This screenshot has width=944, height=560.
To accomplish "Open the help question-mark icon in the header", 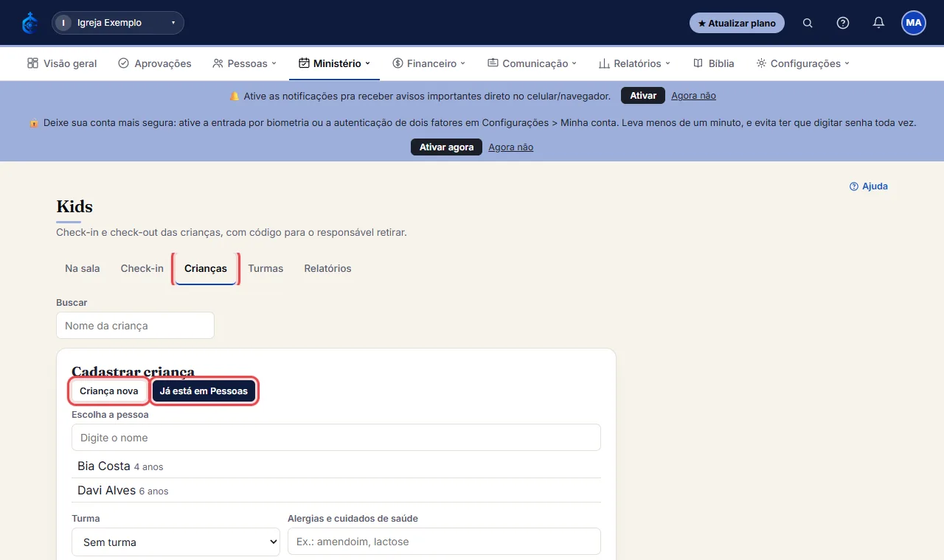I will pyautogui.click(x=843, y=23).
